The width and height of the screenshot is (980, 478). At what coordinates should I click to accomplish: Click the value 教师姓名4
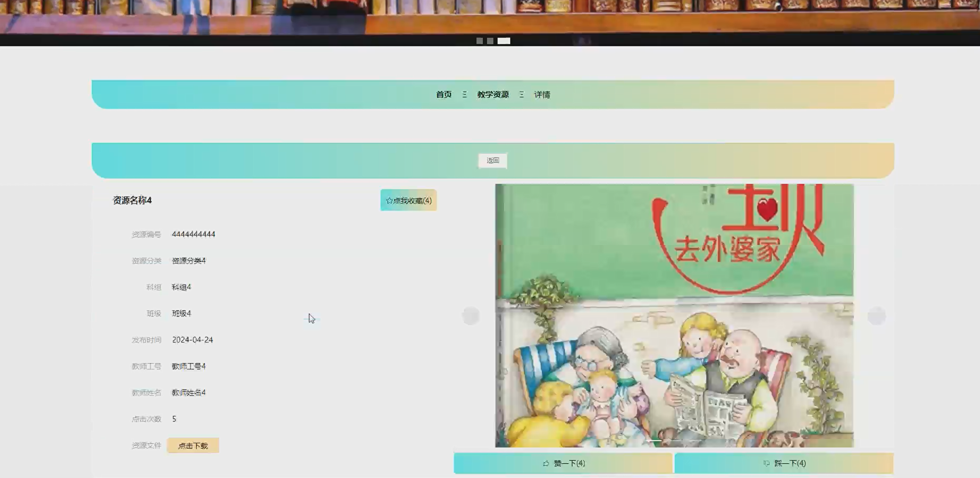189,392
